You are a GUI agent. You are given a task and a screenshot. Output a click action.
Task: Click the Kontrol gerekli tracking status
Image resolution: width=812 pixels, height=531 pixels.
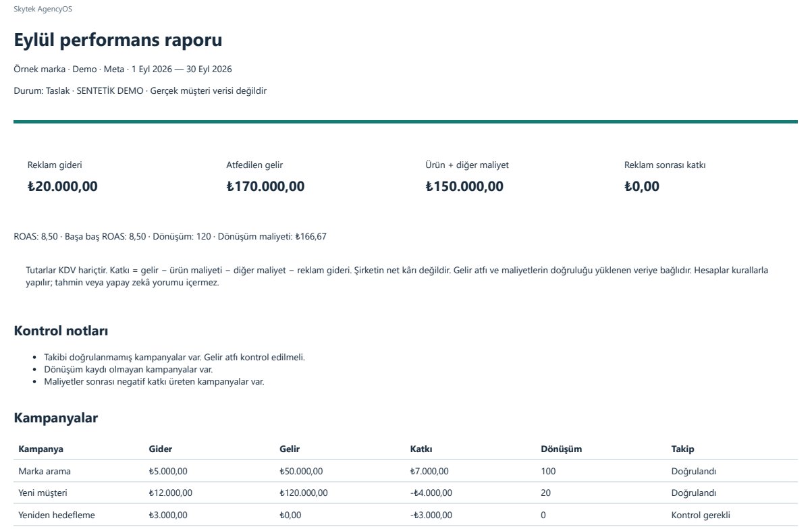pyautogui.click(x=701, y=515)
